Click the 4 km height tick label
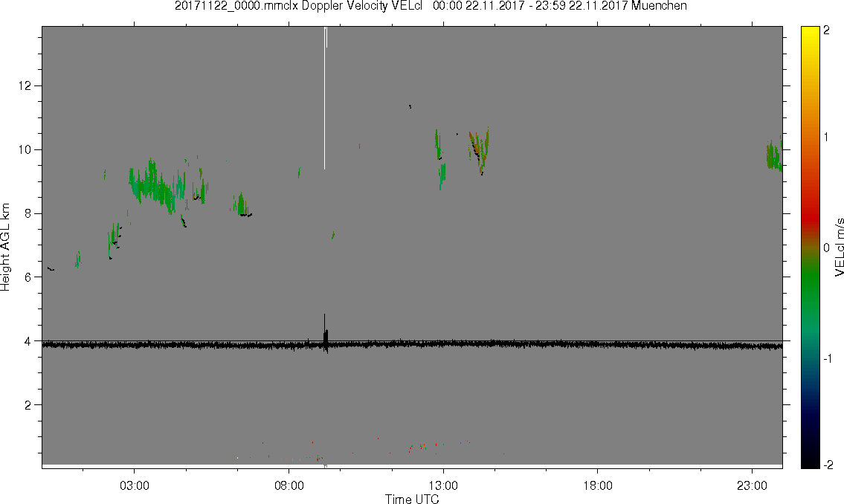The width and height of the screenshot is (844, 504). pos(28,341)
